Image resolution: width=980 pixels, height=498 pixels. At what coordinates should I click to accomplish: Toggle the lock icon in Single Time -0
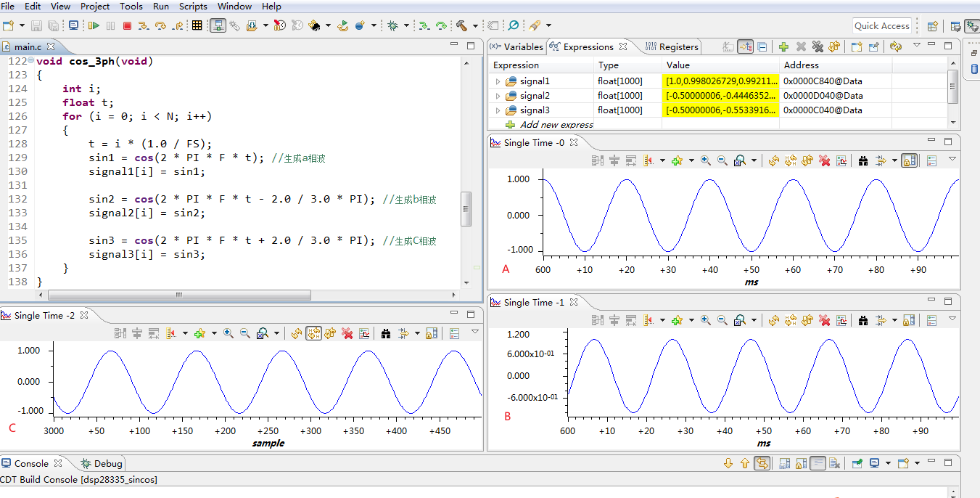click(909, 160)
